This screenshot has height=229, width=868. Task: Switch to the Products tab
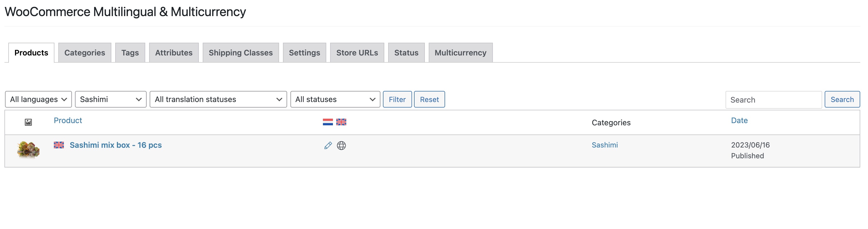(31, 53)
